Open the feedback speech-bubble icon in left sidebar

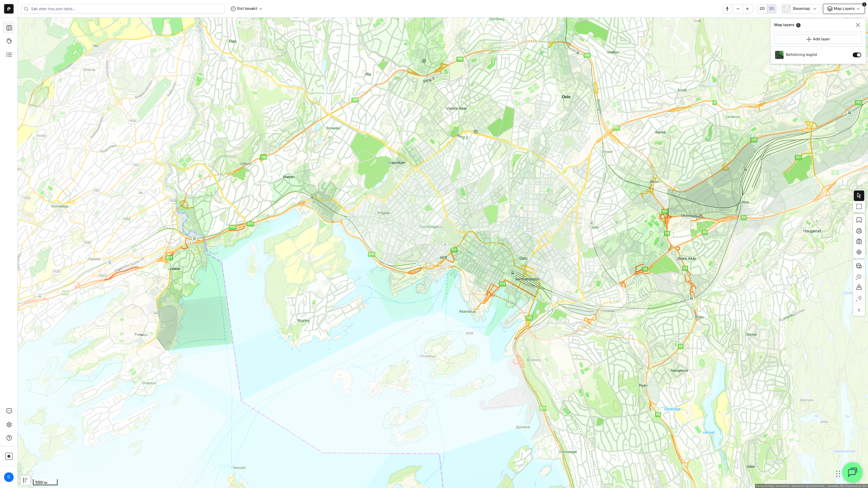pos(9,411)
